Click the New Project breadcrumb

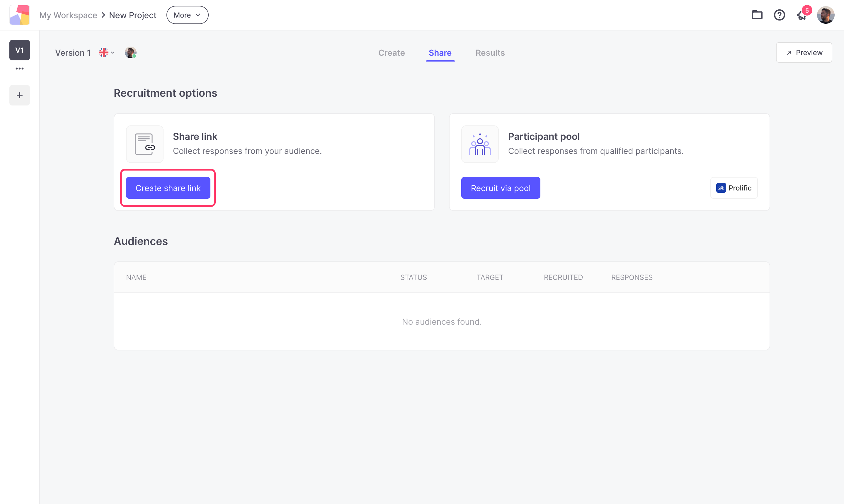click(132, 15)
